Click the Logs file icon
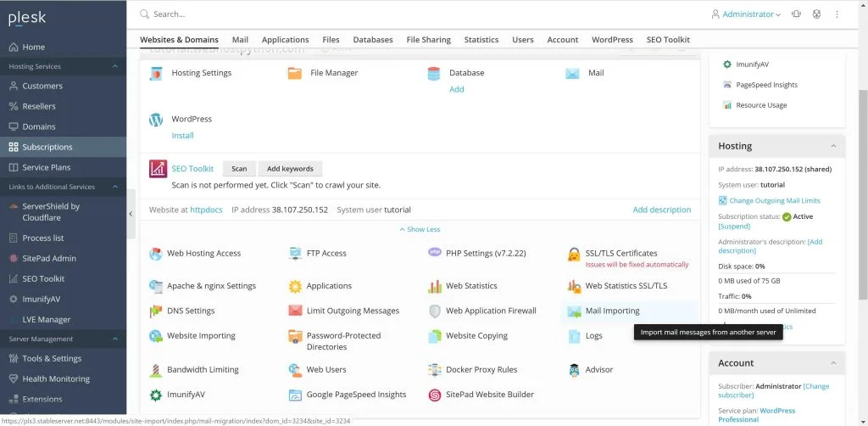Image resolution: width=868 pixels, height=426 pixels. point(574,336)
